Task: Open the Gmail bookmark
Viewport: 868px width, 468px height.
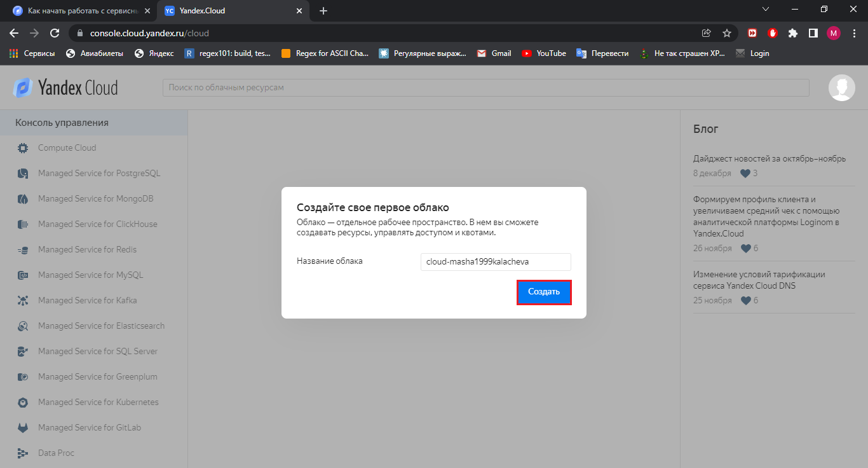Action: pyautogui.click(x=494, y=53)
